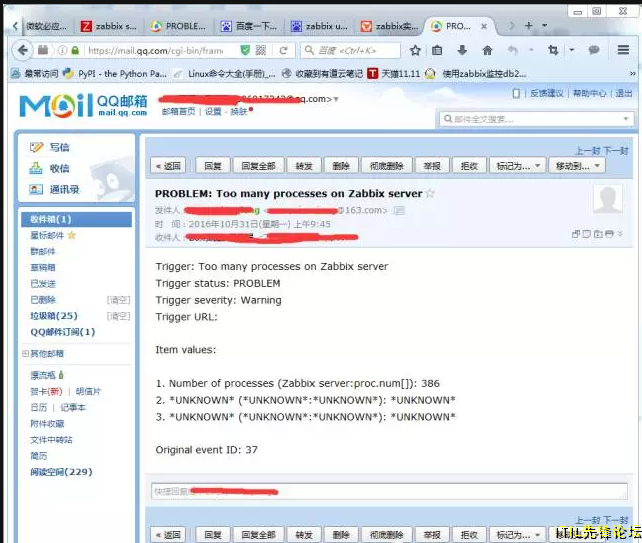Close the active PRO... tab

pos(484,26)
